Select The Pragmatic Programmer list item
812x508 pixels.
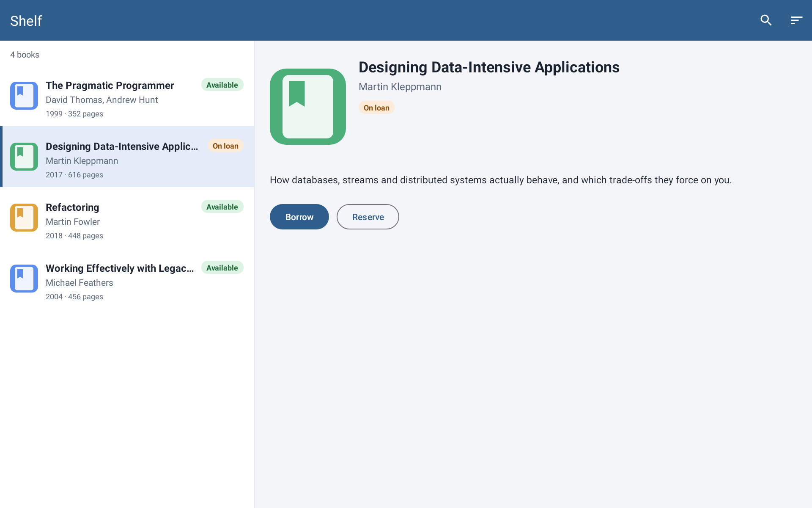point(127,96)
